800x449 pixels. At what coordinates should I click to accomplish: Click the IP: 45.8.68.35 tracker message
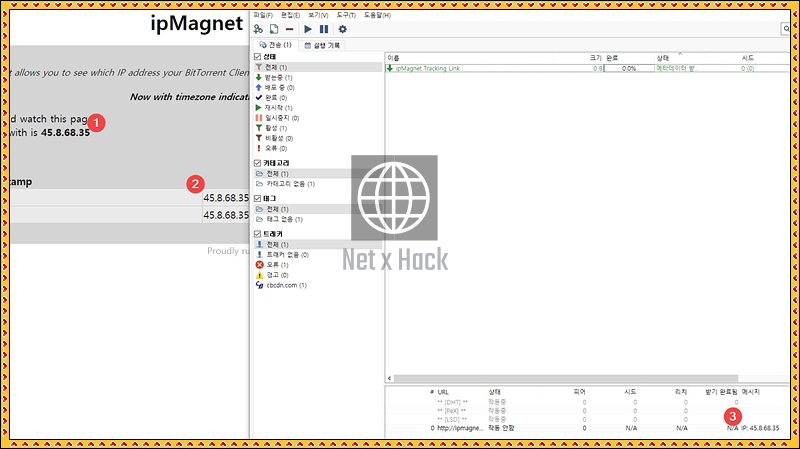[760, 428]
